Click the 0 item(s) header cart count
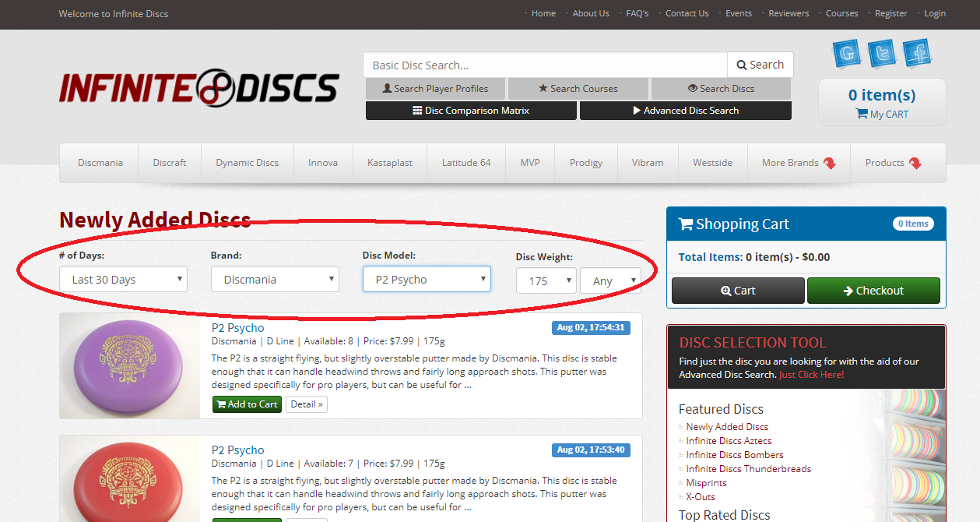This screenshot has height=522, width=980. [882, 95]
